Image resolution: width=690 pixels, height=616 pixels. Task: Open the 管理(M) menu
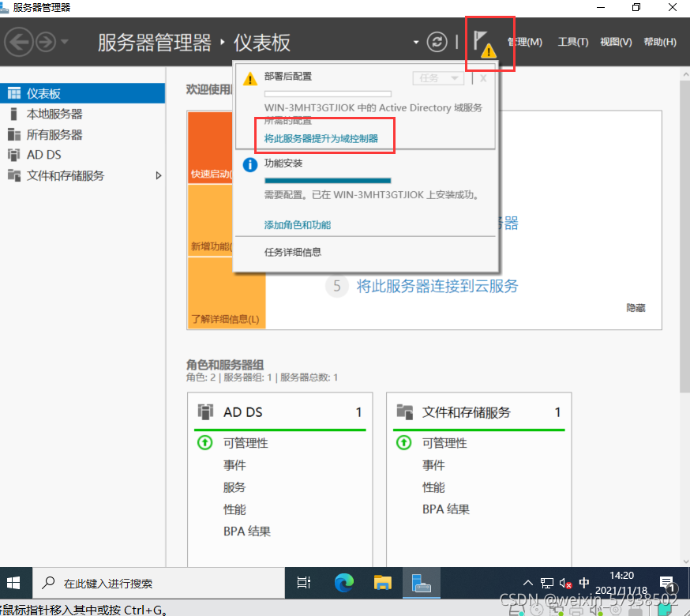(524, 42)
